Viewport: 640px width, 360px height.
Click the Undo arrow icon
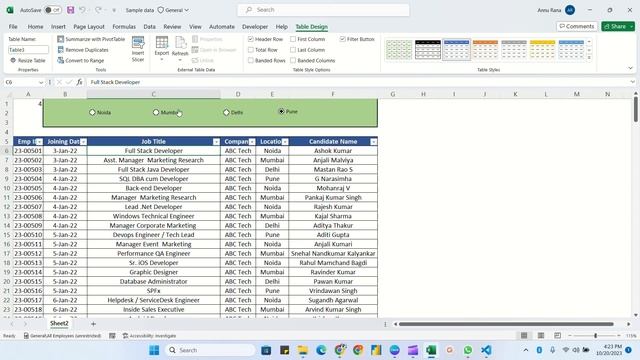pos(82,10)
